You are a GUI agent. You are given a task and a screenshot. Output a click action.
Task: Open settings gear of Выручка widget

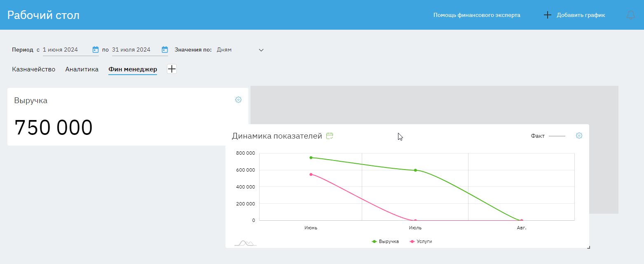click(238, 100)
